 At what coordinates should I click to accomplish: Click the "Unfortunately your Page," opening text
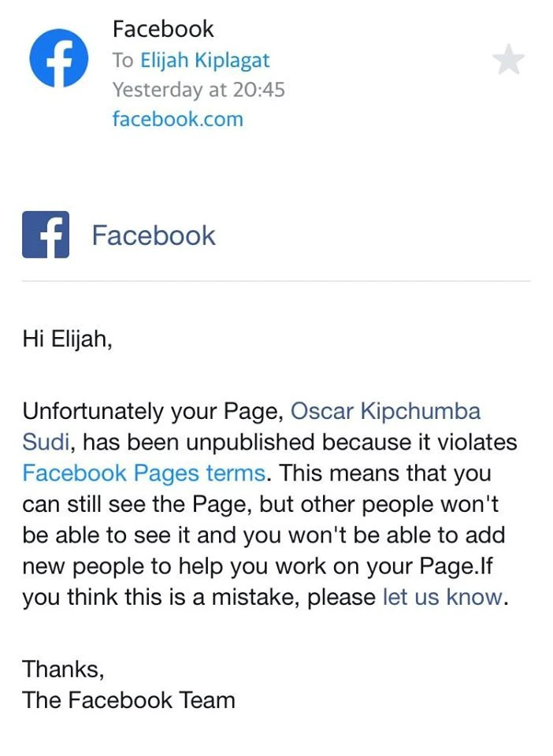153,412
